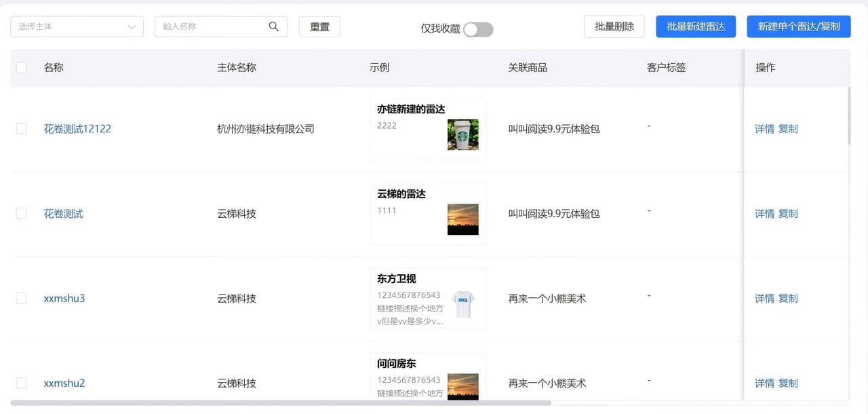Check the checkbox for row xxmshu3
This screenshot has height=414, width=868.
(21, 298)
